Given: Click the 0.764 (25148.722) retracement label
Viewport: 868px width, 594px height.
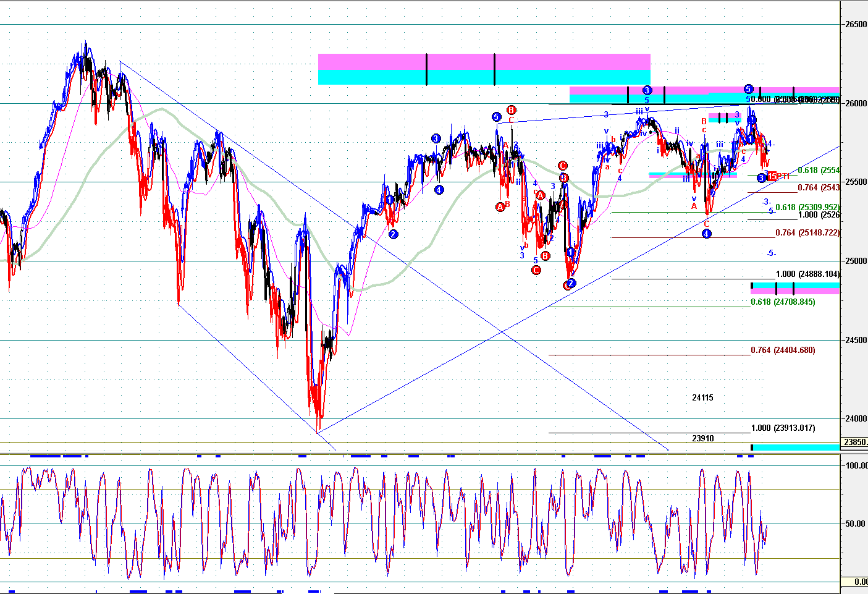Looking at the screenshot, I should click(807, 233).
